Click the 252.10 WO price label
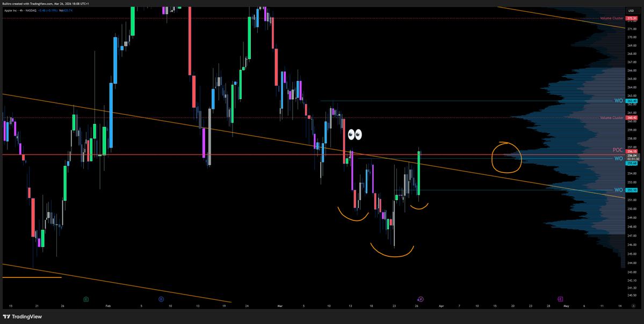 (631, 190)
